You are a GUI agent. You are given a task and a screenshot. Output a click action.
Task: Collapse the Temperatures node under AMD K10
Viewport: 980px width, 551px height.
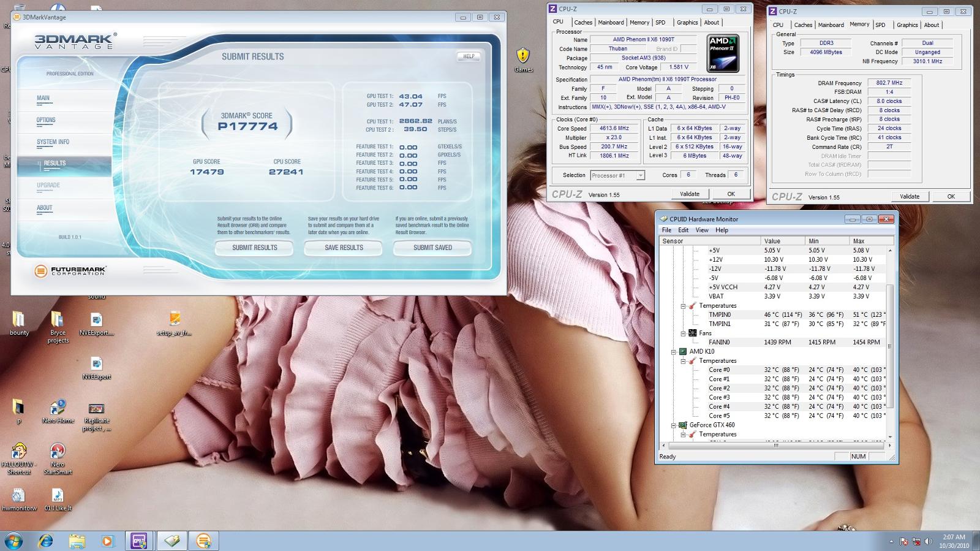point(683,361)
